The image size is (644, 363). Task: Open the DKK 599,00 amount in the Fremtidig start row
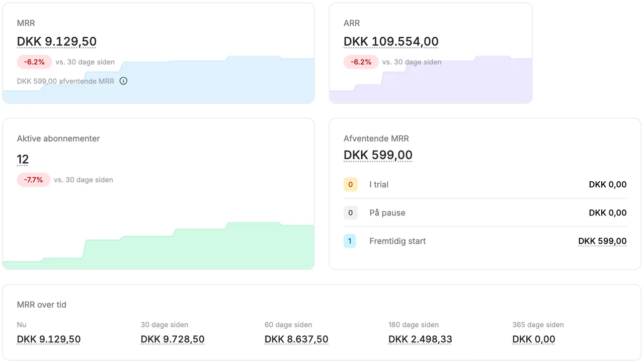click(x=603, y=241)
